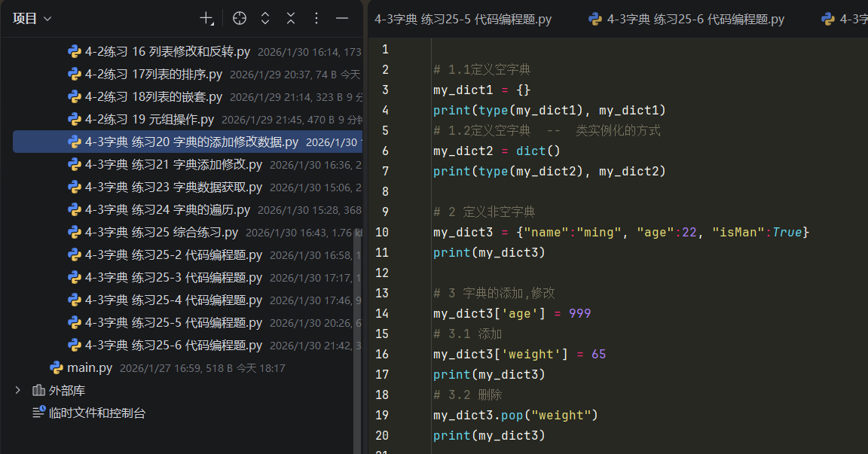The height and width of the screenshot is (454, 868).
Task: Click the comment # 3 字典的添加,修改
Action: pyautogui.click(x=494, y=293)
